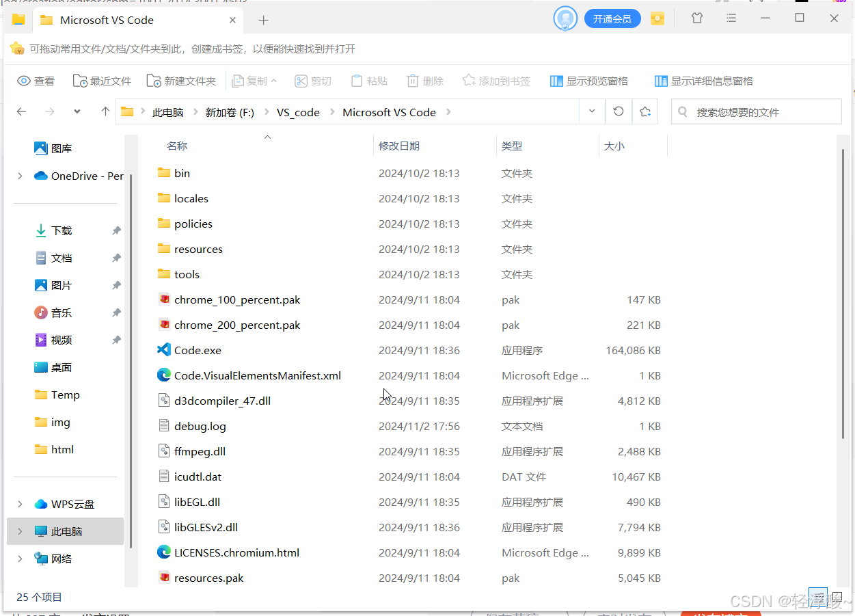This screenshot has width=855, height=616.
Task: Select the tools folder icon
Action: click(x=164, y=274)
